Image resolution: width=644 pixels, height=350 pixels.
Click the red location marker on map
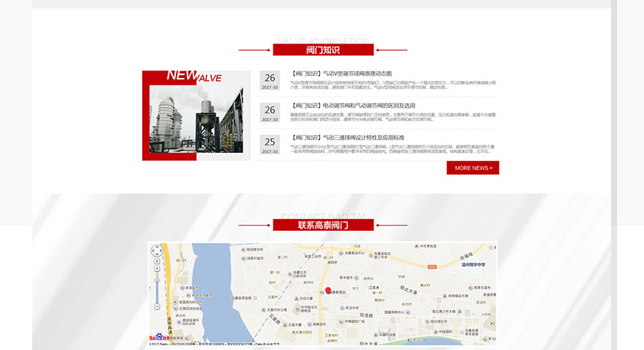(x=328, y=290)
